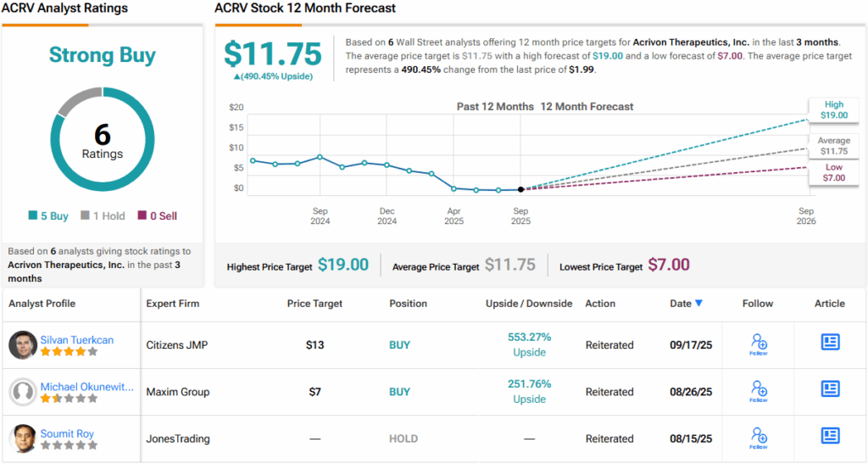This screenshot has height=464, width=868.
Task: Open the Michael Okunewitch profile link
Action: coord(87,387)
